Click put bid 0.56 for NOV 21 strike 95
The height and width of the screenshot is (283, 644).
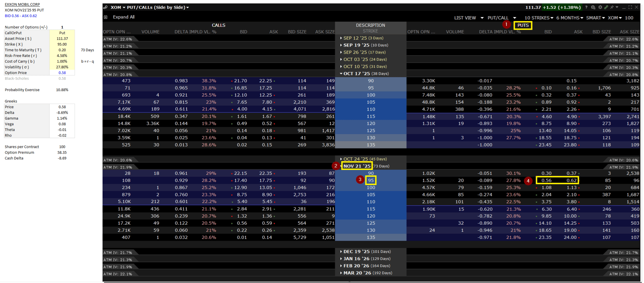(546, 180)
